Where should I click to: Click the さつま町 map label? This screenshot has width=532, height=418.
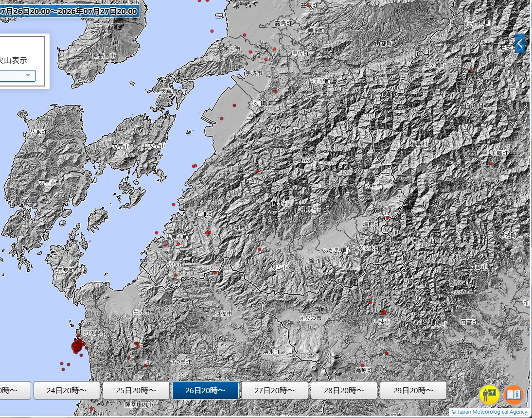tap(180, 362)
